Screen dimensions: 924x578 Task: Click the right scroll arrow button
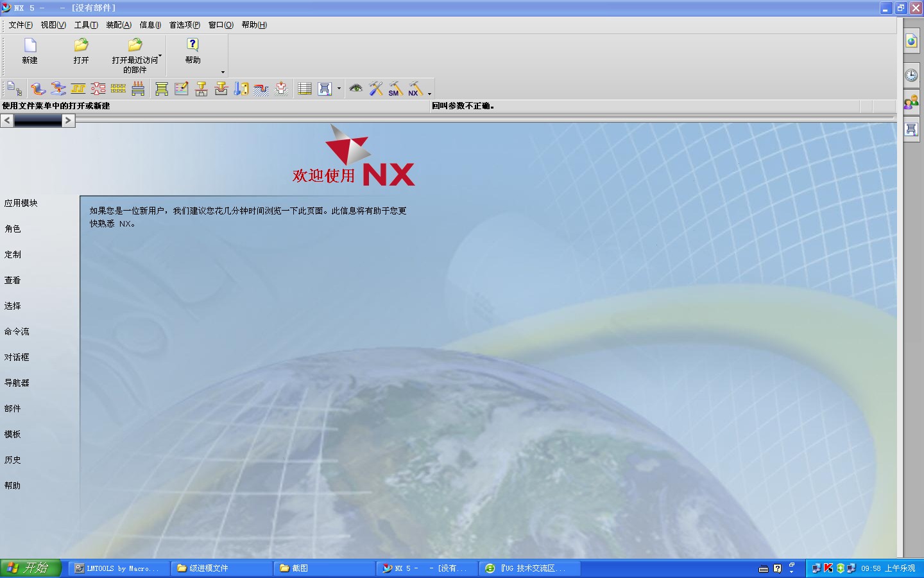click(x=68, y=120)
